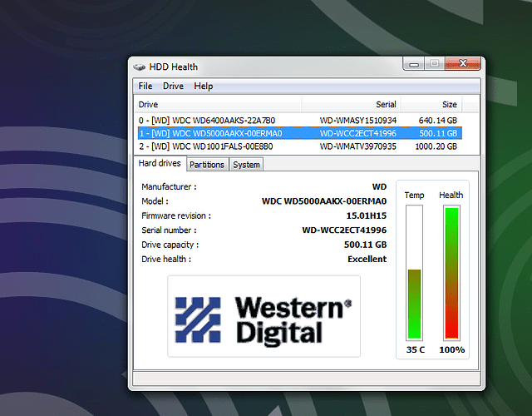Select drive 1 WDC WD5000AAKX-00ERMA0 row
532x416 pixels.
[x=299, y=133]
